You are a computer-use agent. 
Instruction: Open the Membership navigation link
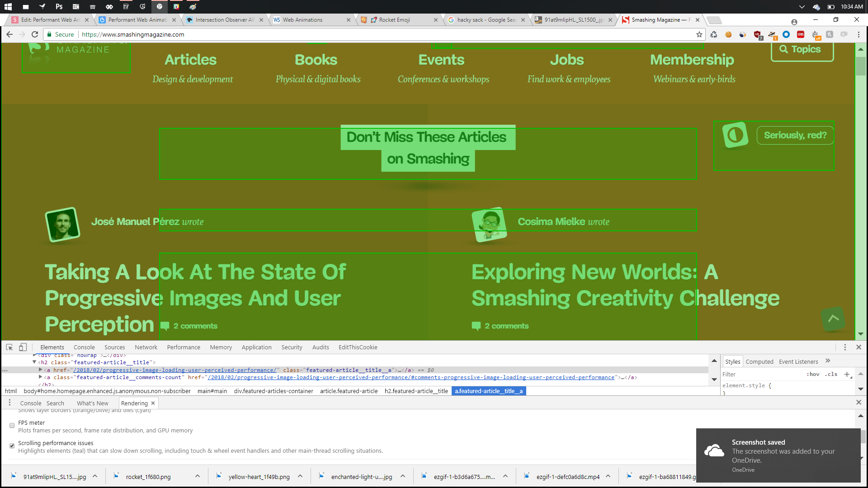click(692, 60)
